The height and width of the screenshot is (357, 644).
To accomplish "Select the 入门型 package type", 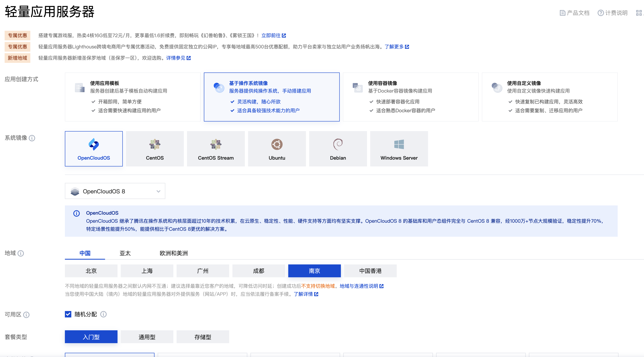I will coord(91,337).
